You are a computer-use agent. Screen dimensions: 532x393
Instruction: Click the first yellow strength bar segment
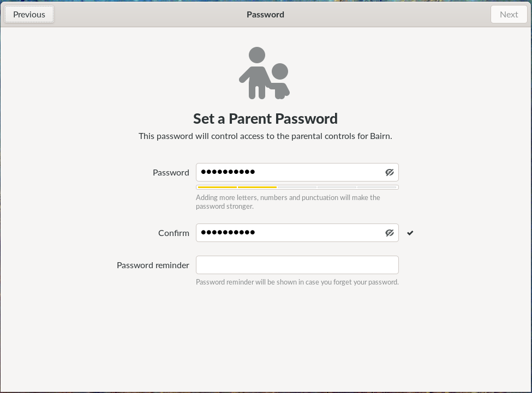217,187
